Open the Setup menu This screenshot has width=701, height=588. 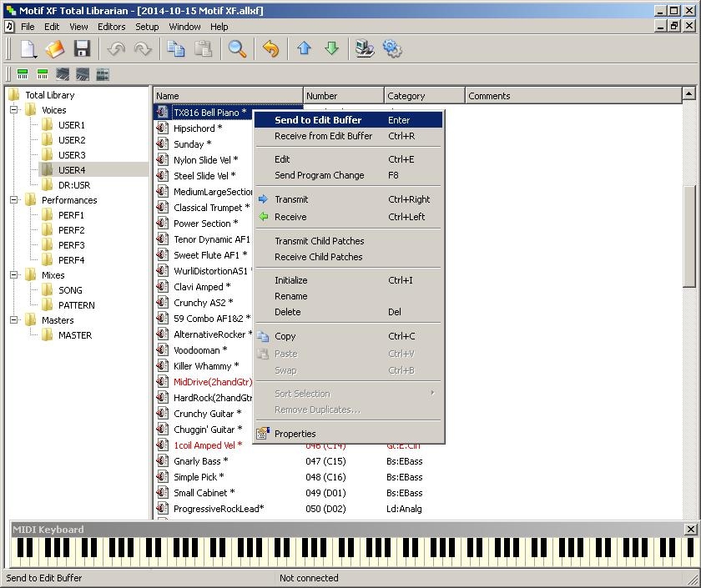tap(147, 27)
